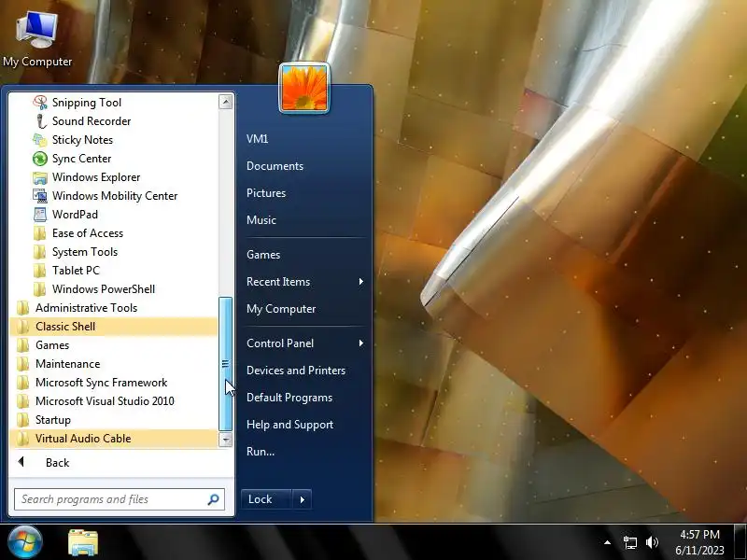
Task: Click the Show desktop strip beside the clock
Action: coord(740,542)
